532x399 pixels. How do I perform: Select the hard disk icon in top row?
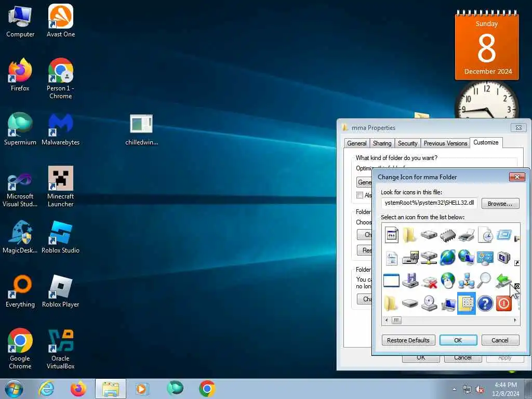(429, 235)
